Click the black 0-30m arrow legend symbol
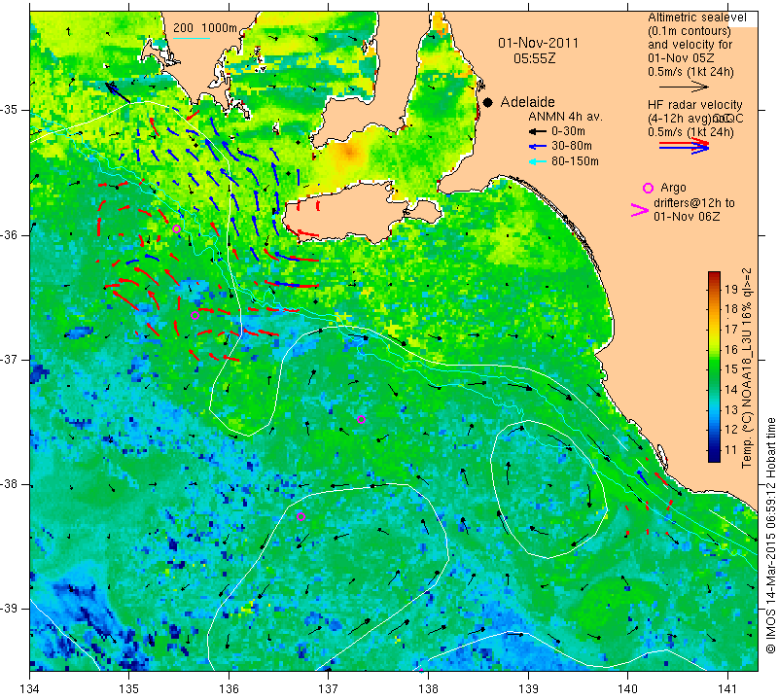The width and height of the screenshot is (778, 700). click(537, 132)
